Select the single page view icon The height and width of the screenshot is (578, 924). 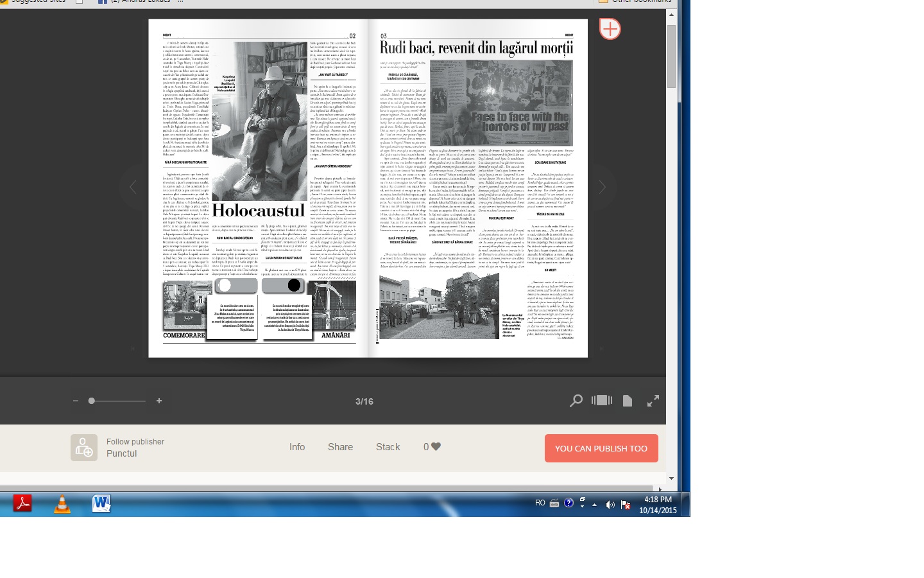point(628,401)
